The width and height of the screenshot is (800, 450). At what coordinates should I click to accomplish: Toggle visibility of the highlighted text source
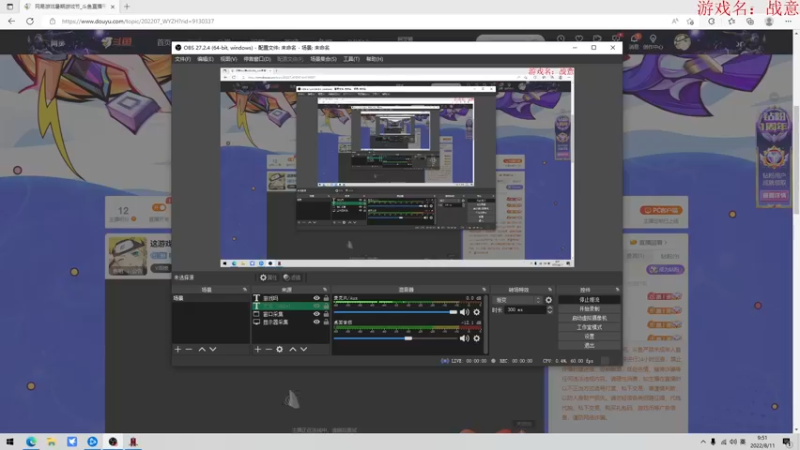(316, 306)
